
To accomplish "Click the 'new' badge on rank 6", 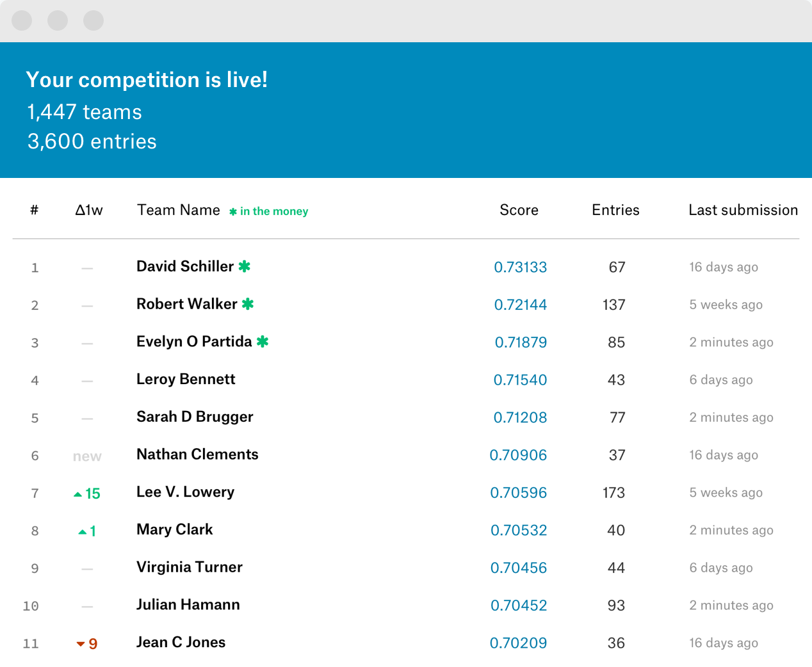I will click(87, 456).
